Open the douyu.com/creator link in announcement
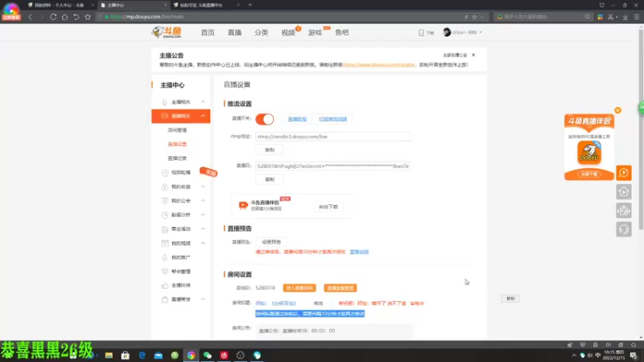644x362 pixels. coord(378,65)
